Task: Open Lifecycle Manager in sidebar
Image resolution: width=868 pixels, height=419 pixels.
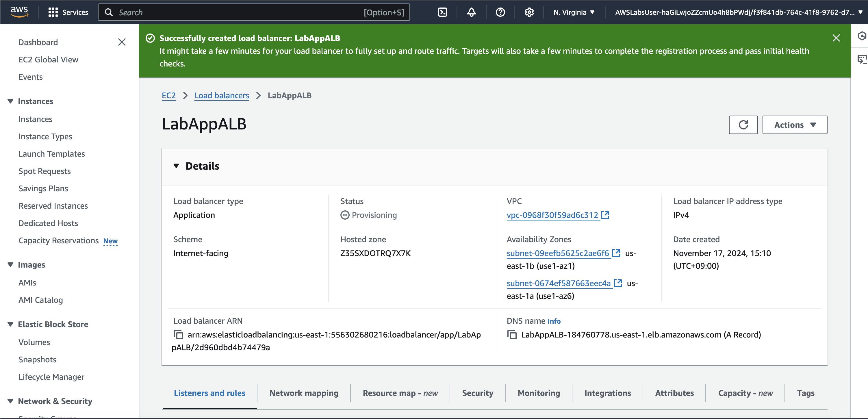Action: [51, 377]
